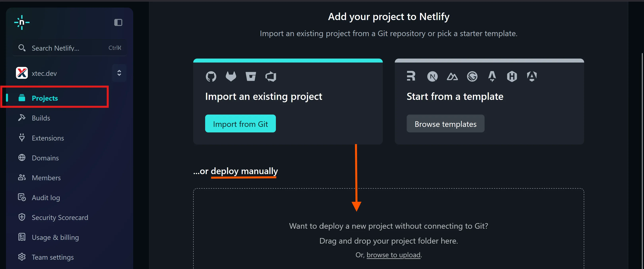Select the Audit log icon

[22, 197]
